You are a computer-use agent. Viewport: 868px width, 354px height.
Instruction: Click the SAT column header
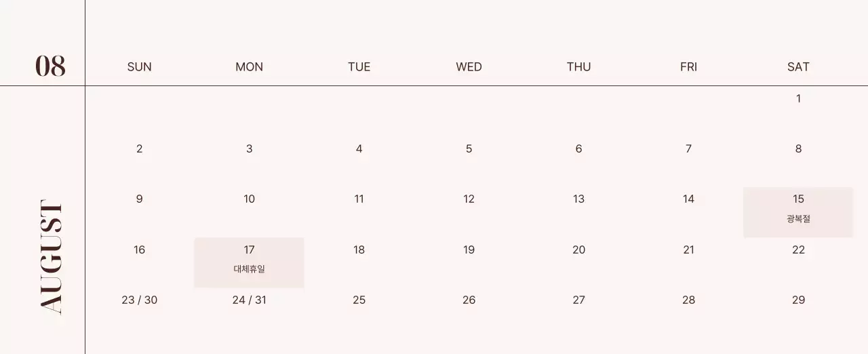coord(798,66)
